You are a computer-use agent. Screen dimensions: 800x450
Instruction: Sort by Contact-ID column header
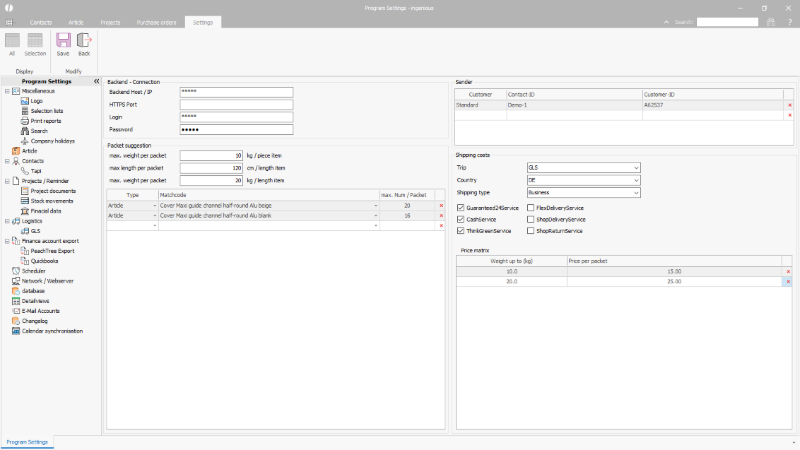[574, 94]
